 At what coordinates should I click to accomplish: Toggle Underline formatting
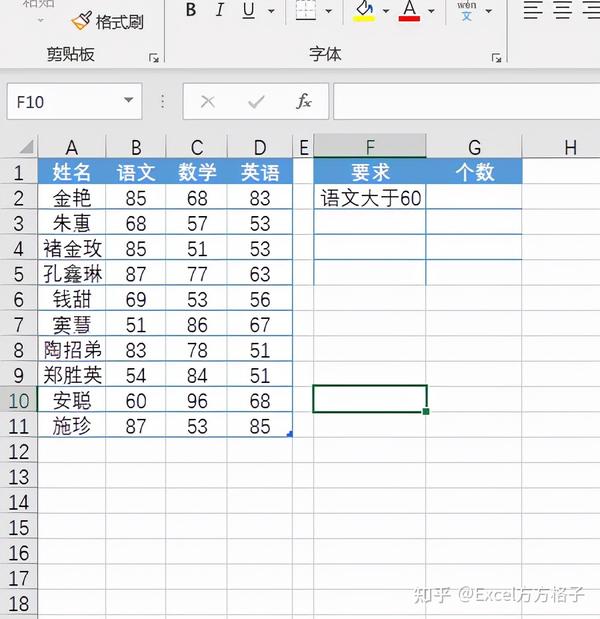tap(248, 10)
